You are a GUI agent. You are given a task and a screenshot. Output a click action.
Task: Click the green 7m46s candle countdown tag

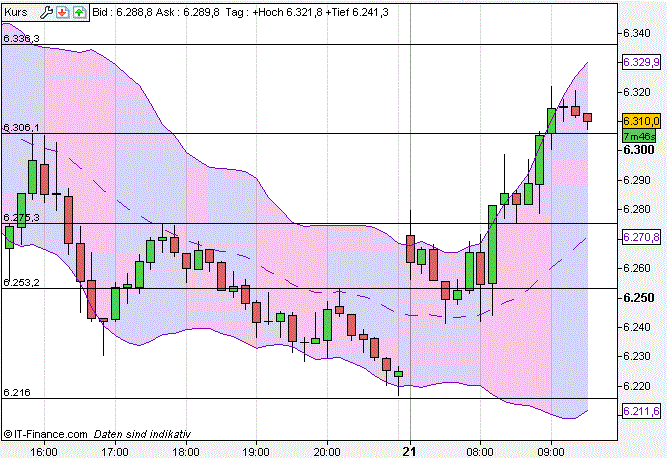pos(639,136)
